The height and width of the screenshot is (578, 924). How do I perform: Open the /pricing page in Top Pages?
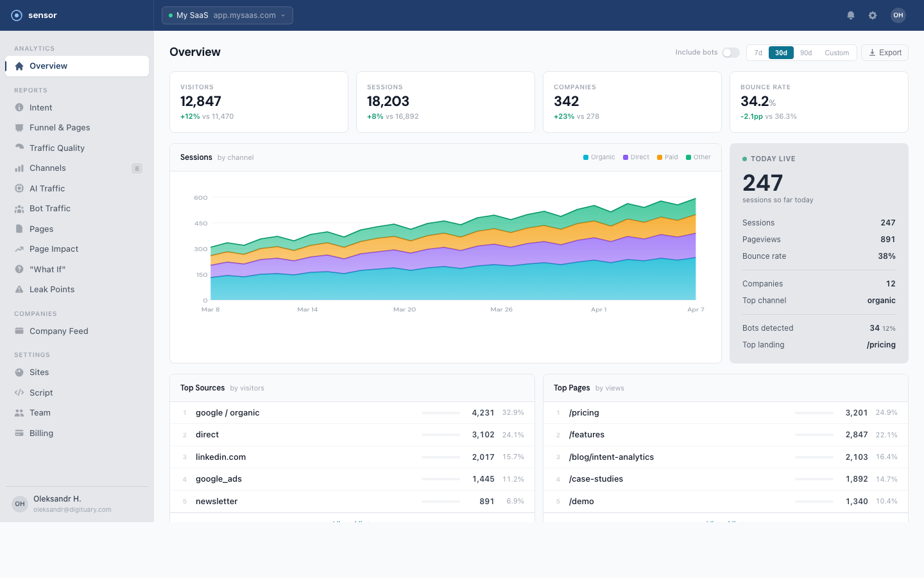pos(584,412)
